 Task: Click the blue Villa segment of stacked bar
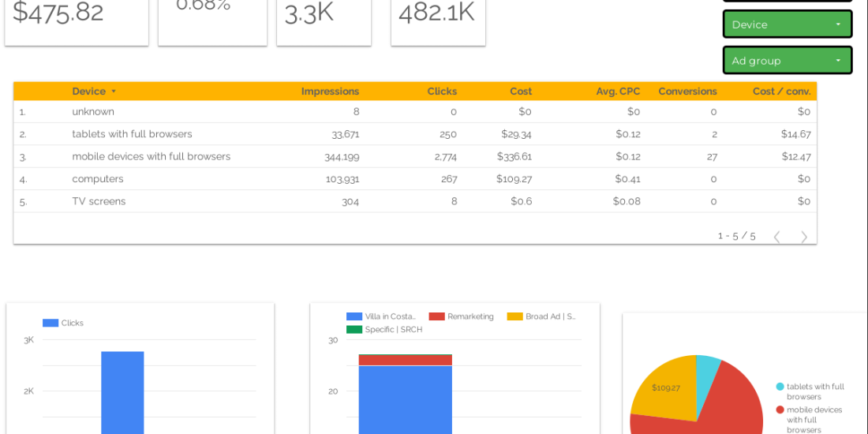[x=406, y=400]
